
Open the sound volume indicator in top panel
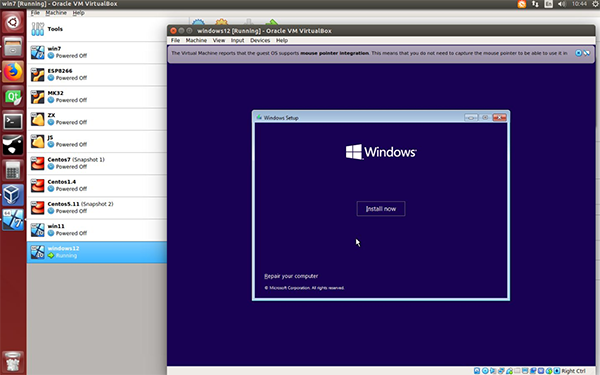561,4
